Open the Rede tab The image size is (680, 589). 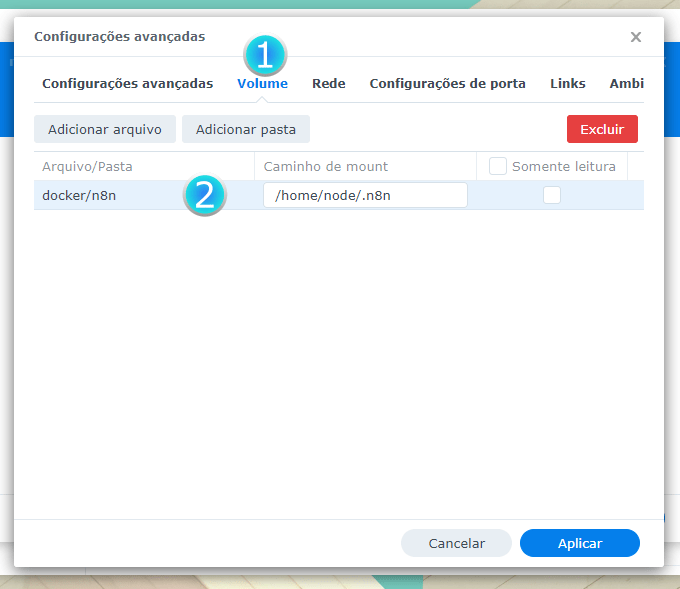[328, 84]
